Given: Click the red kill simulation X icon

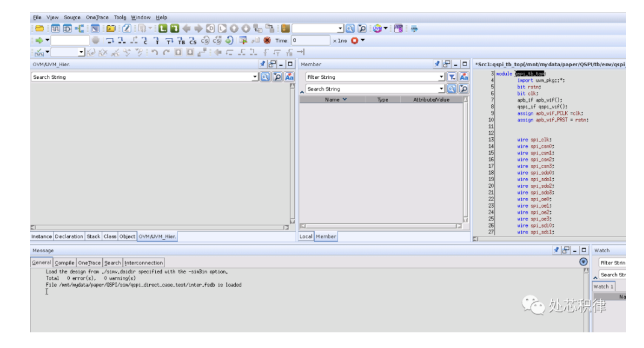Looking at the screenshot, I should pos(267,40).
